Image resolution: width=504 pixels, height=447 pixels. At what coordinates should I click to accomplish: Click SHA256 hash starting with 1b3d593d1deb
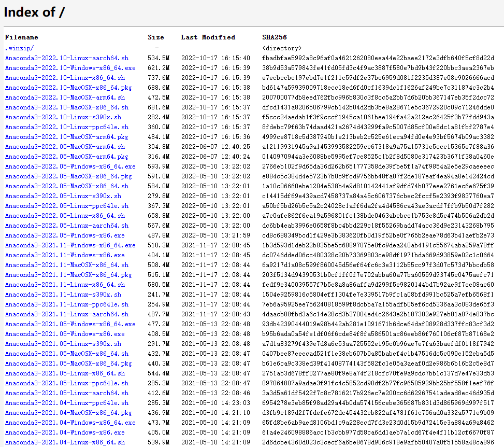(x=378, y=245)
